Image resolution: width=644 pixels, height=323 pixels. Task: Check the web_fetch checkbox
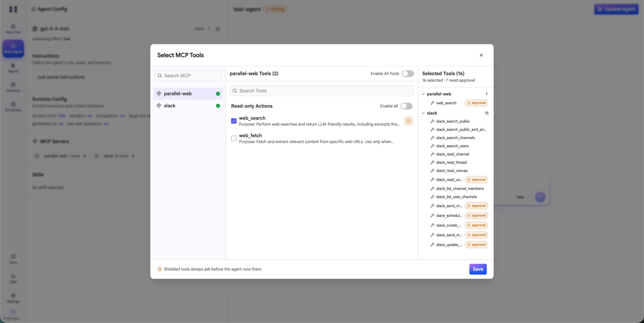coord(234,138)
